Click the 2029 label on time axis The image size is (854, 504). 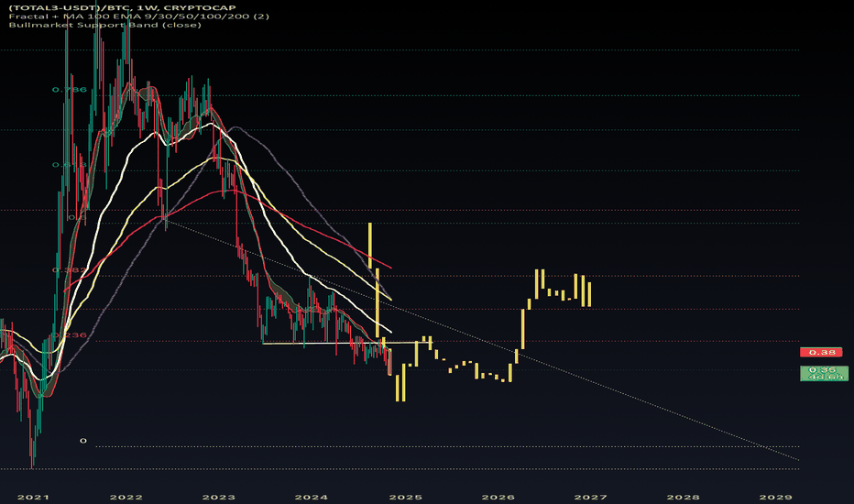click(x=775, y=497)
